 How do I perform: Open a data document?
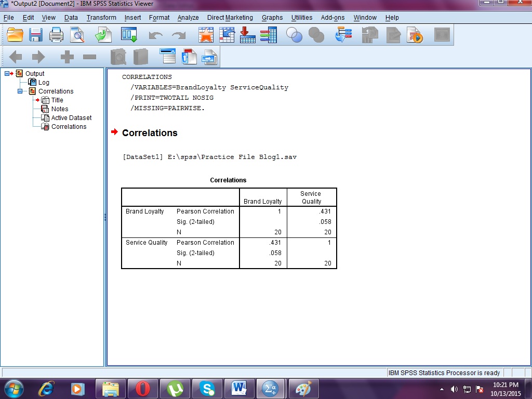tap(15, 35)
